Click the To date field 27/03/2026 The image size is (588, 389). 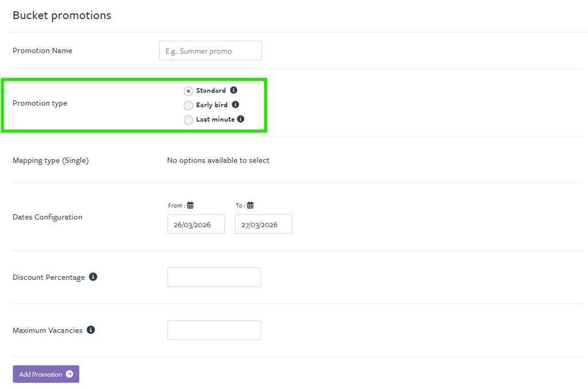(264, 224)
